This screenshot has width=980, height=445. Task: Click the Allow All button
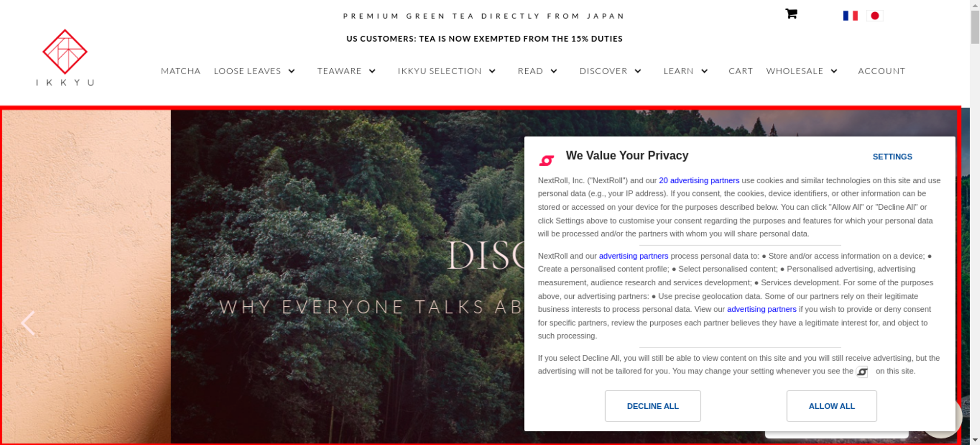[x=832, y=406]
